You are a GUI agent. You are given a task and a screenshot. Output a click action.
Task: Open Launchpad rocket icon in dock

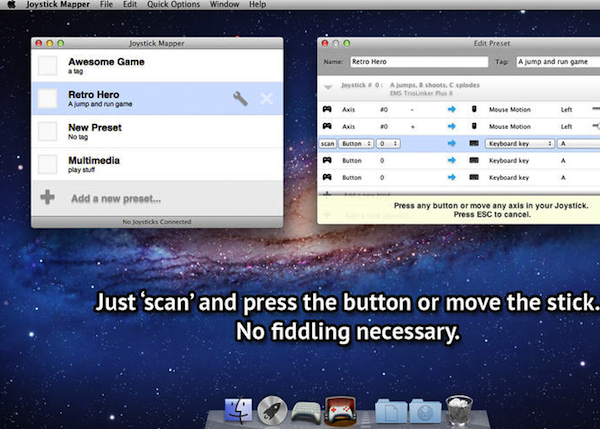click(x=272, y=410)
